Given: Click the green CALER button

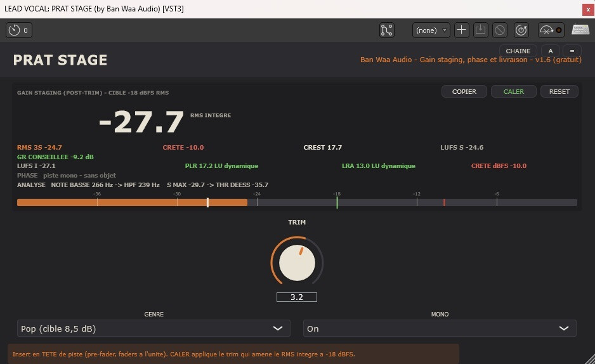Looking at the screenshot, I should [513, 91].
